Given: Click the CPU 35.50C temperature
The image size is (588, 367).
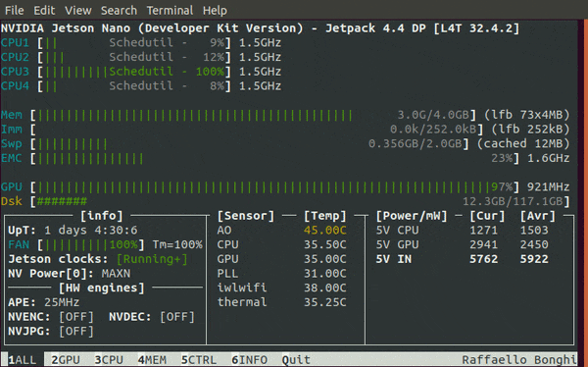Looking at the screenshot, I should (324, 245).
